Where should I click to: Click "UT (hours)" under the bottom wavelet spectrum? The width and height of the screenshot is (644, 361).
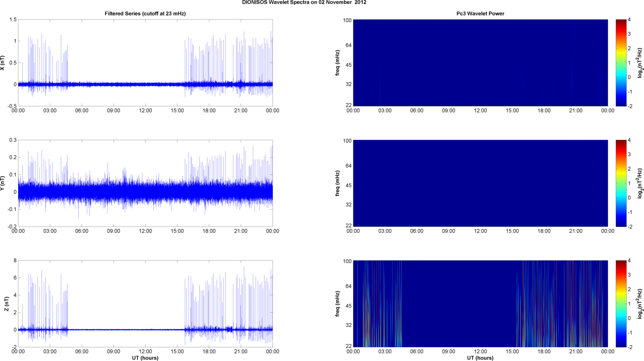[480, 358]
